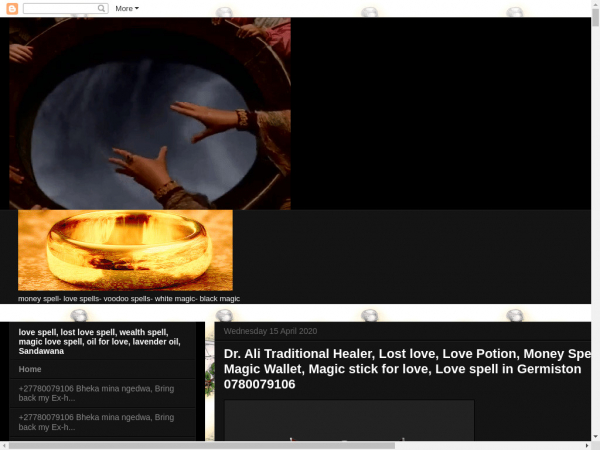The image size is (600, 450).
Task: Click the search magnifier icon in navbar
Action: (101, 8)
